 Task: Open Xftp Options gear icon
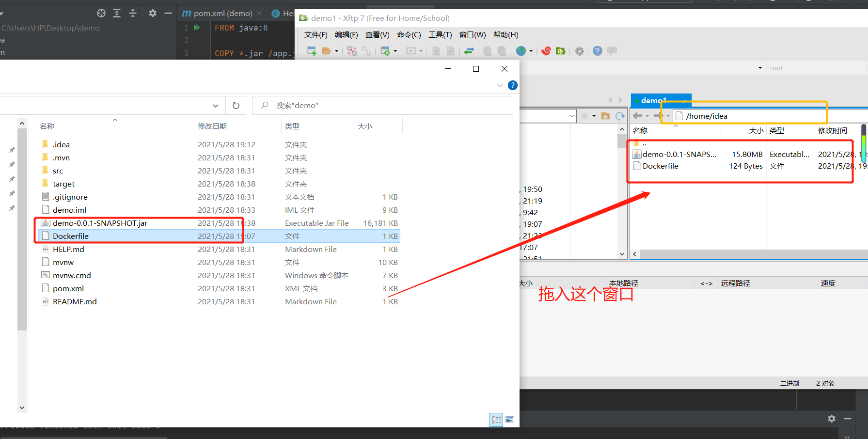point(579,51)
